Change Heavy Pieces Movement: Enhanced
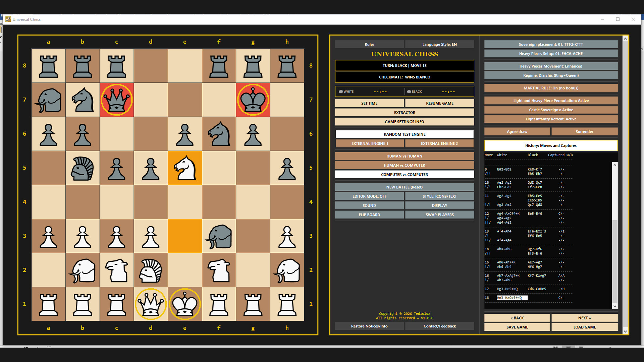Image resolution: width=644 pixels, height=362 pixels. 551,66
